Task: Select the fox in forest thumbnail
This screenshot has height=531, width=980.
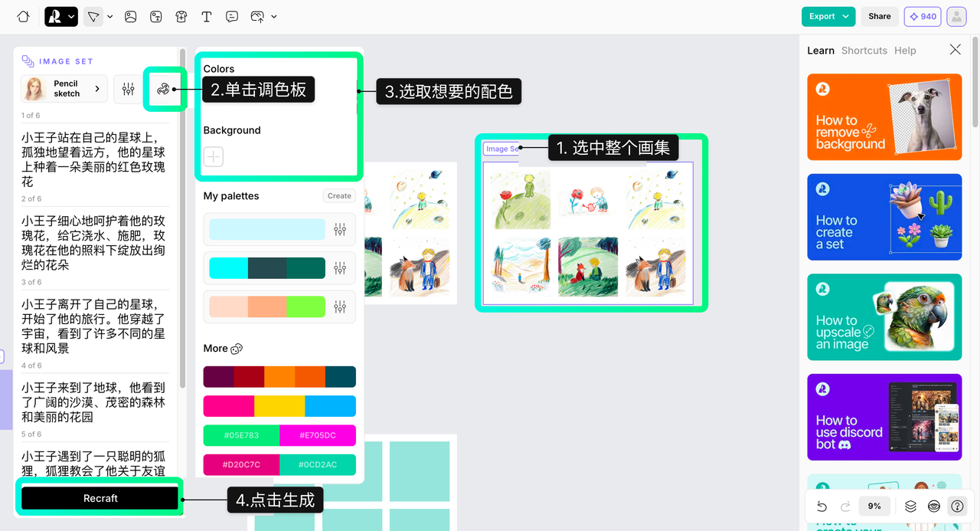Action: tap(588, 267)
